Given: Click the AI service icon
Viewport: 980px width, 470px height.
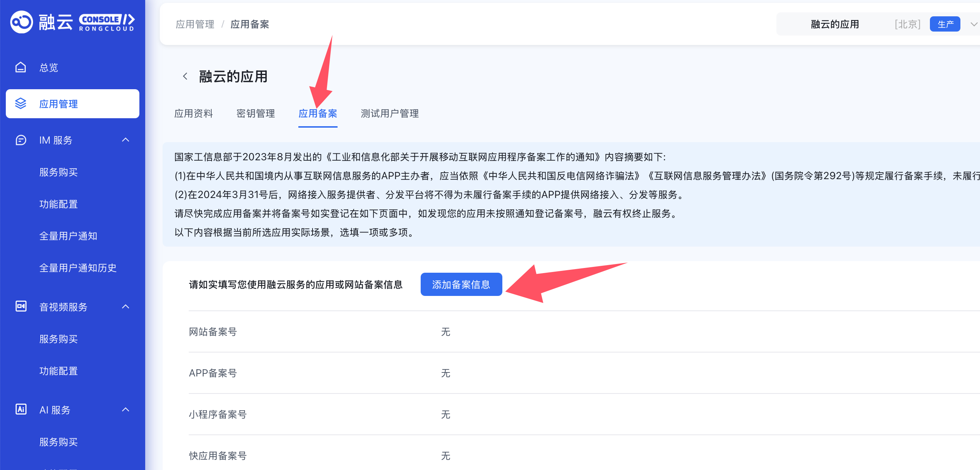Looking at the screenshot, I should pyautogui.click(x=21, y=409).
